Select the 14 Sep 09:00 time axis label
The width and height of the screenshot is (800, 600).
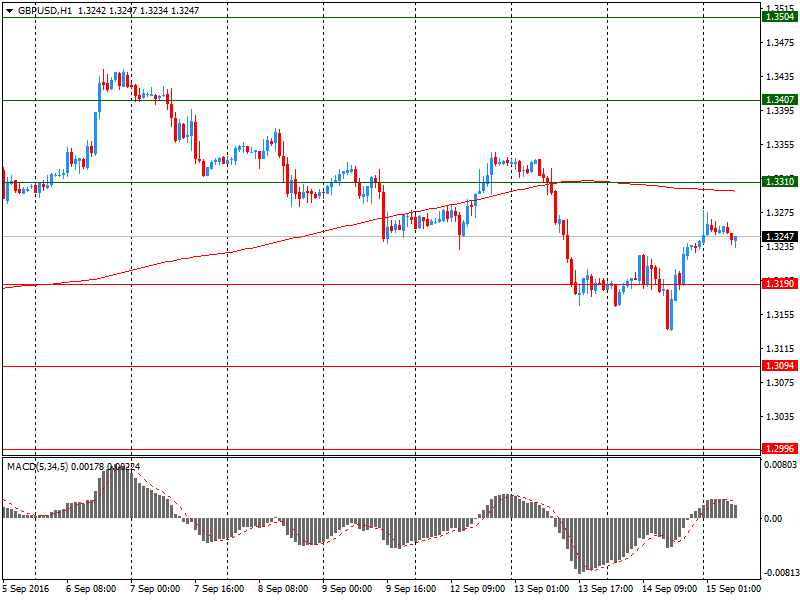tap(669, 589)
